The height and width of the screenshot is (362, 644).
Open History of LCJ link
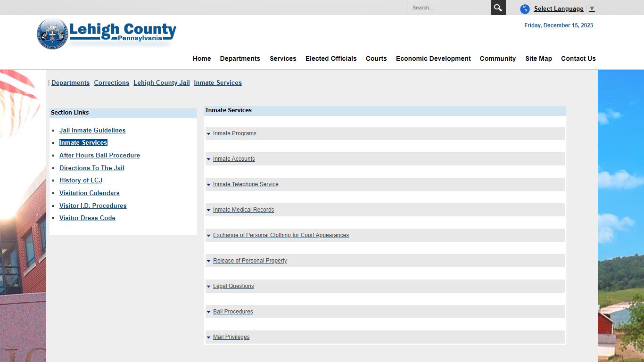tap(81, 180)
